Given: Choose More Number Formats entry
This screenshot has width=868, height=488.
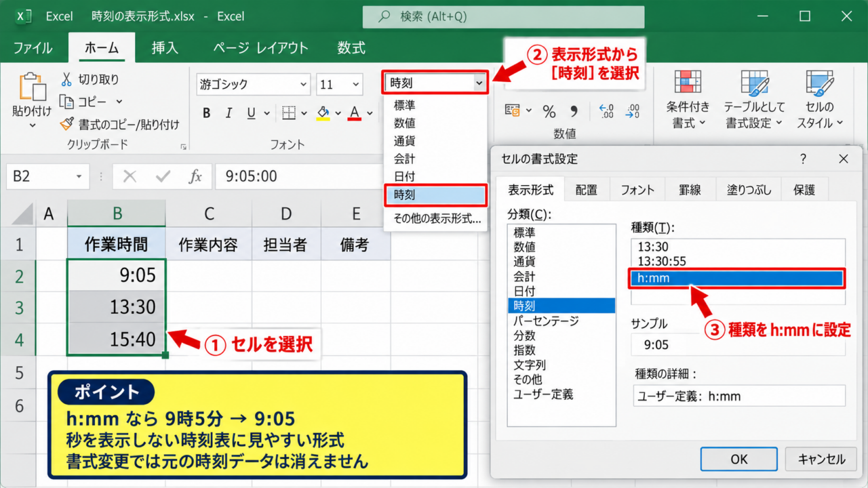Looking at the screenshot, I should (435, 219).
